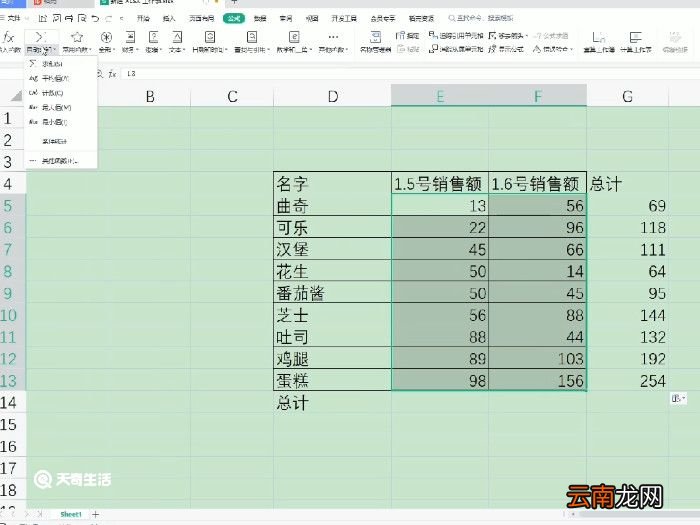Click the command search box in ribbon

tap(481, 18)
